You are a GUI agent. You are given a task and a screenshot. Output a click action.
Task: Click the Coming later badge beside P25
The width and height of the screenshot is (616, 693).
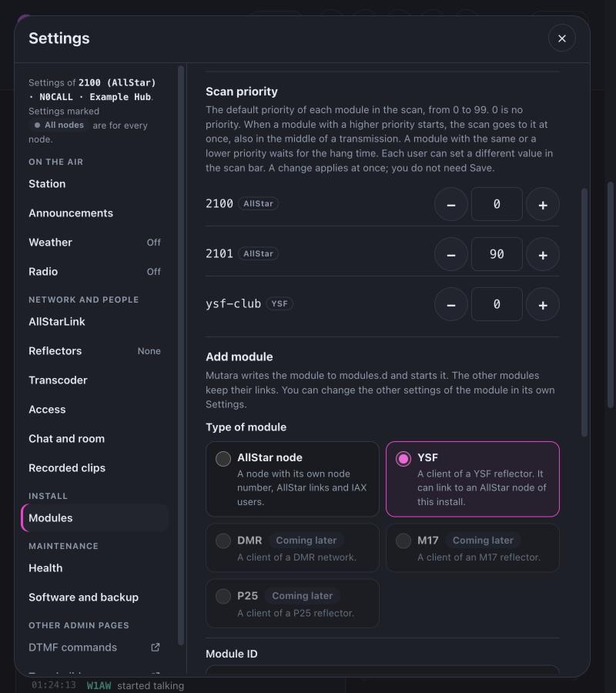click(303, 596)
